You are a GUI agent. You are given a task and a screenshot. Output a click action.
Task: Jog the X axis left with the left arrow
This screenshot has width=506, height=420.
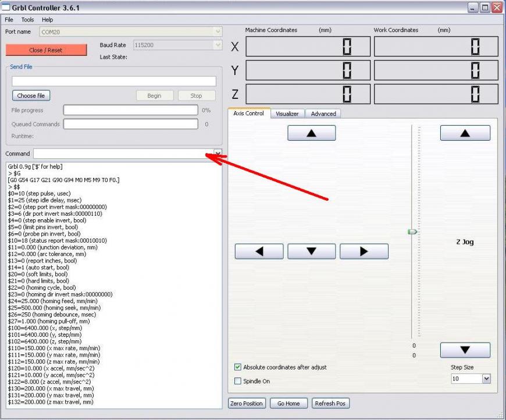pos(259,251)
